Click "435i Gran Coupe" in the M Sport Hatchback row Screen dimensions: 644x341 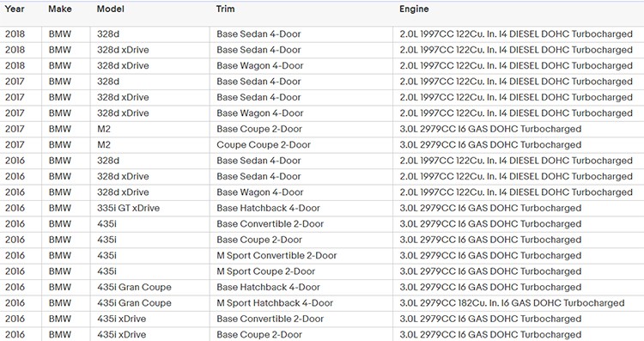[134, 303]
